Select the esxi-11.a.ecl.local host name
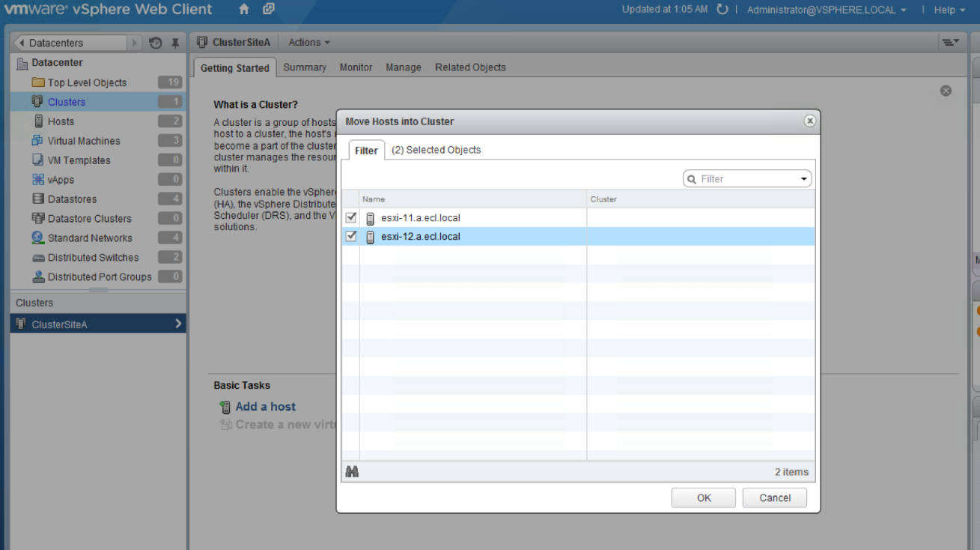Screen dimensions: 980x550 [x=421, y=218]
